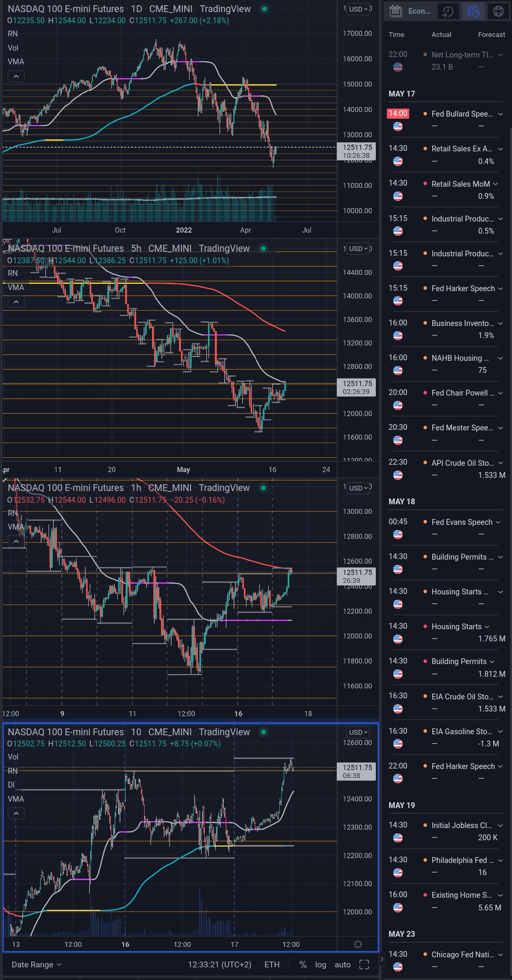
Task: Open the Existing Home Sales event
Action: (445, 901)
